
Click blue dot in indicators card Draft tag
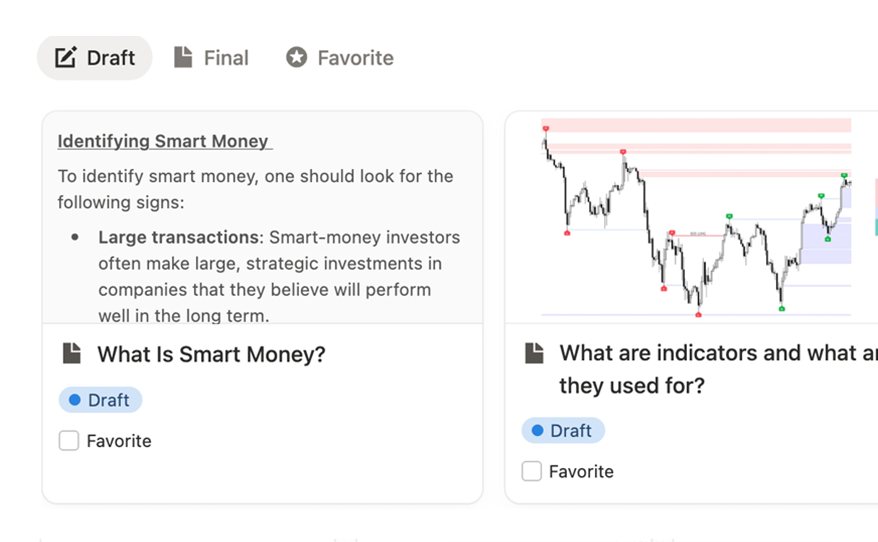click(x=537, y=431)
